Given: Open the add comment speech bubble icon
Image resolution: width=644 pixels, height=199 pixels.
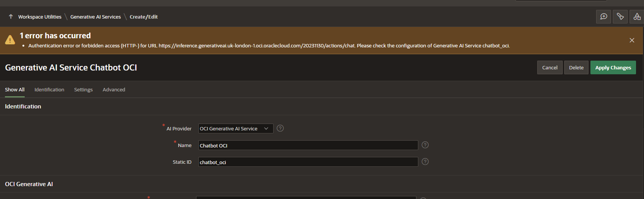Looking at the screenshot, I should tap(603, 17).
